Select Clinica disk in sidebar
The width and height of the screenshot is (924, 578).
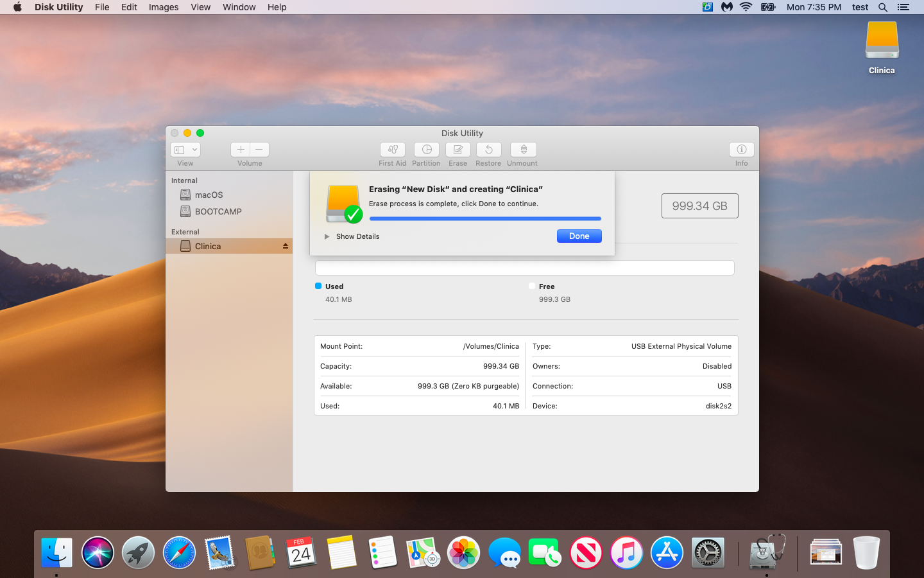[228, 246]
